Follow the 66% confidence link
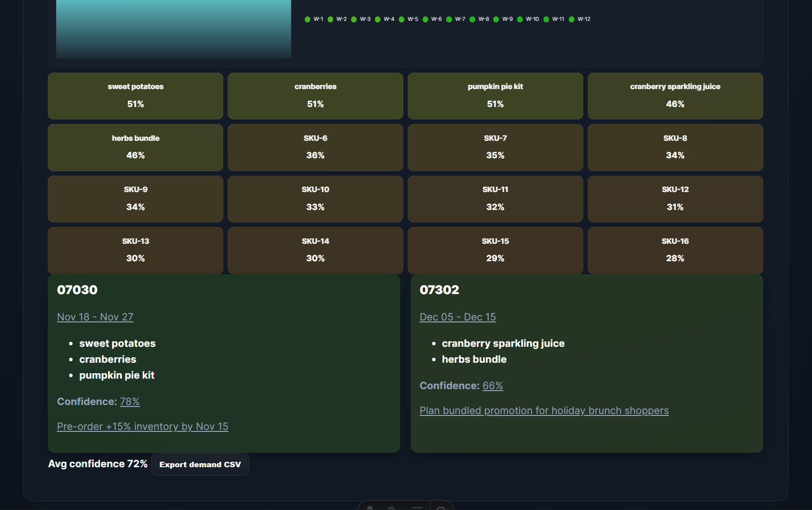The height and width of the screenshot is (510, 812). pos(493,386)
